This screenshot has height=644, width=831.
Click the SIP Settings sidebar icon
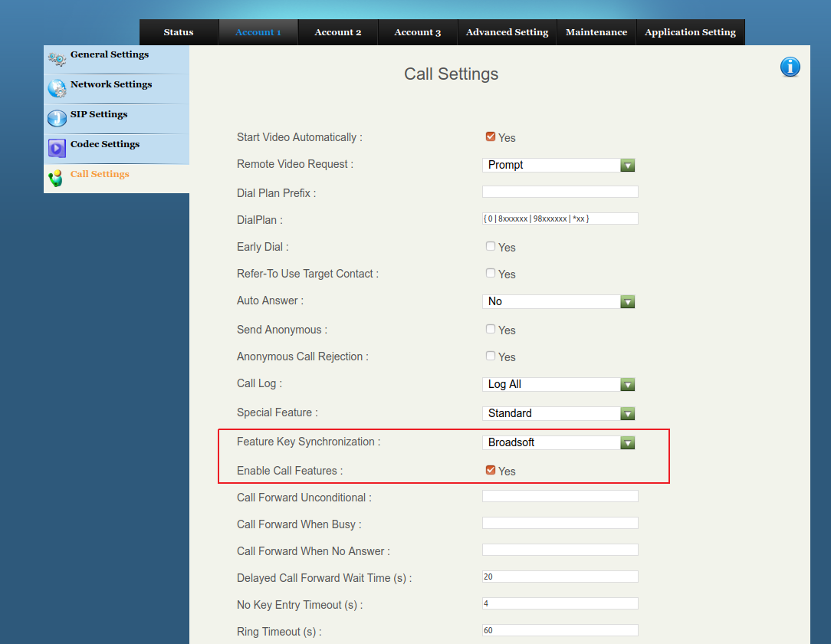(x=57, y=118)
